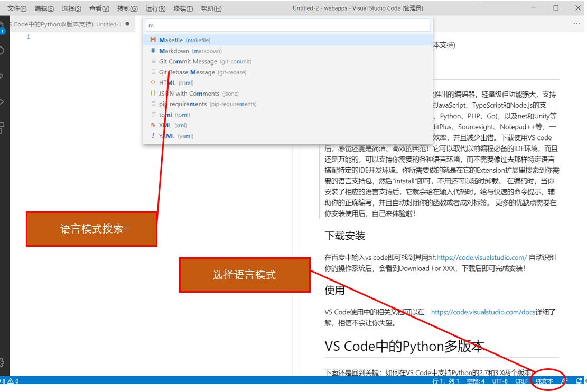Open Explorer from the activity bar
This screenshot has width=587, height=392.
click(x=2, y=27)
